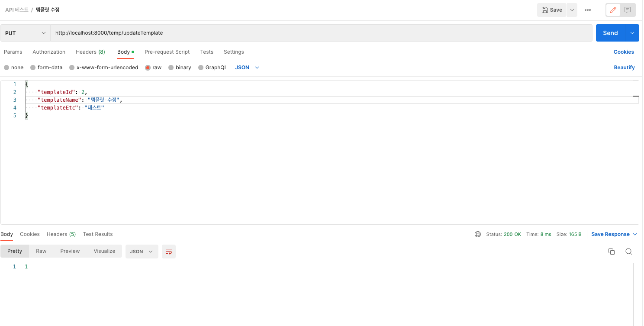Open the PUT method dropdown
Screen dimensions: 644x326
26,33
